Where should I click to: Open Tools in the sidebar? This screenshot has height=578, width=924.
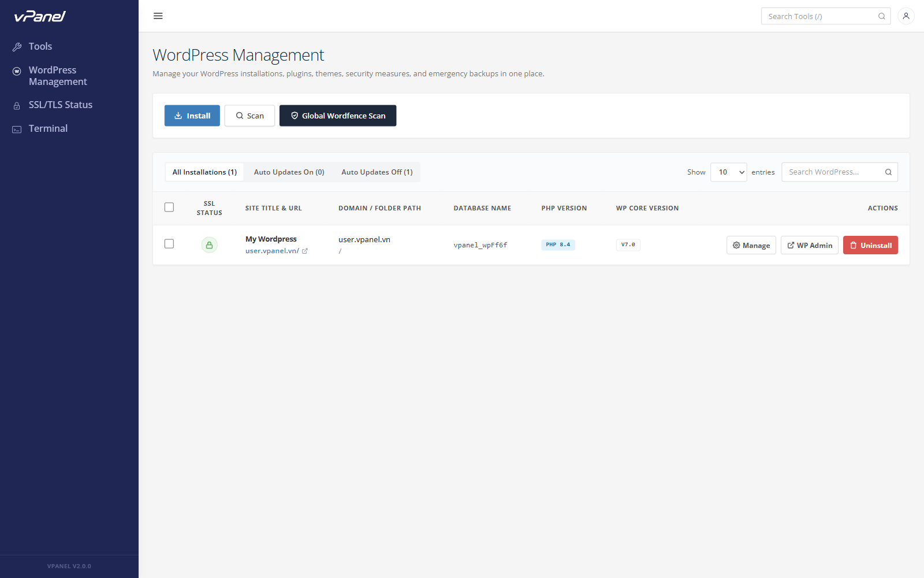click(40, 46)
